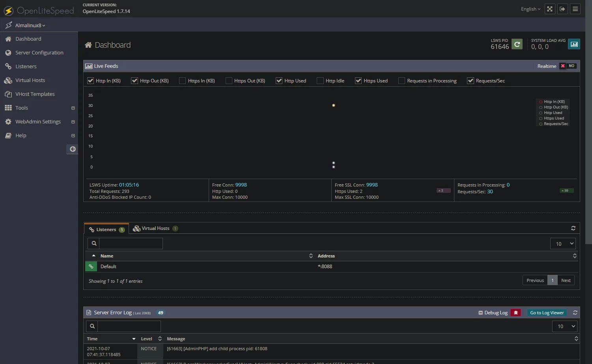592x364 pixels.
Task: Click the Listeners search magnifier icon
Action: (94, 243)
